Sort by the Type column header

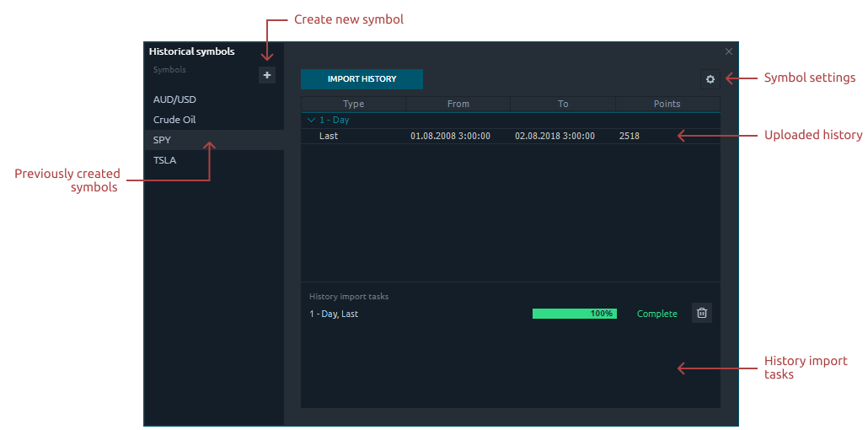point(353,104)
